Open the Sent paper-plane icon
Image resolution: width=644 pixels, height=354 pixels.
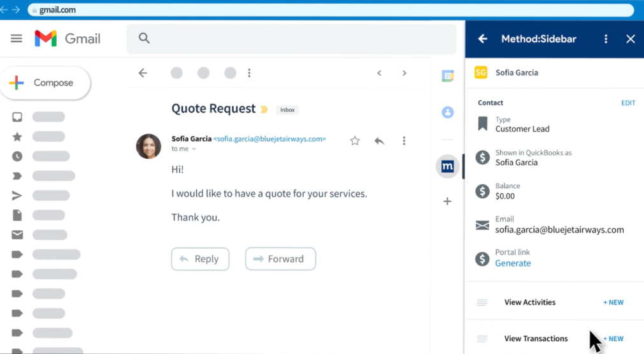[17, 196]
